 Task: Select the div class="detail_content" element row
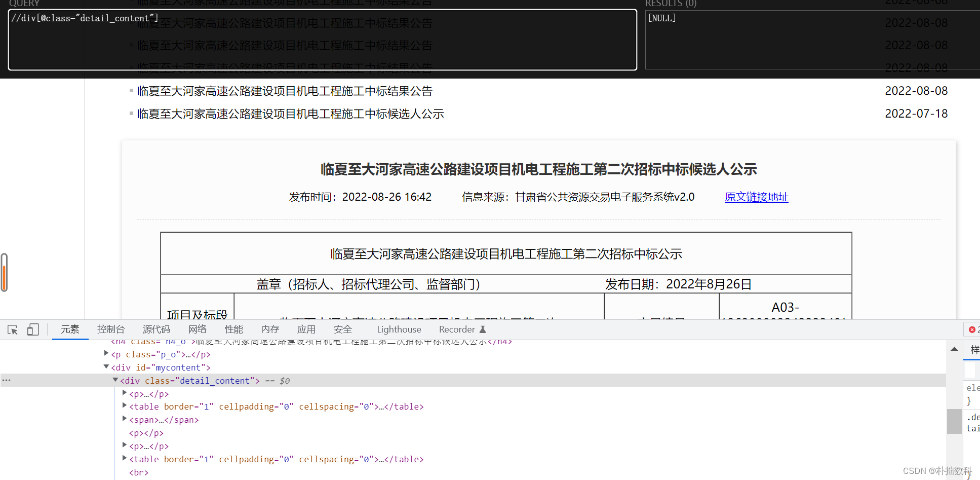pos(473,381)
